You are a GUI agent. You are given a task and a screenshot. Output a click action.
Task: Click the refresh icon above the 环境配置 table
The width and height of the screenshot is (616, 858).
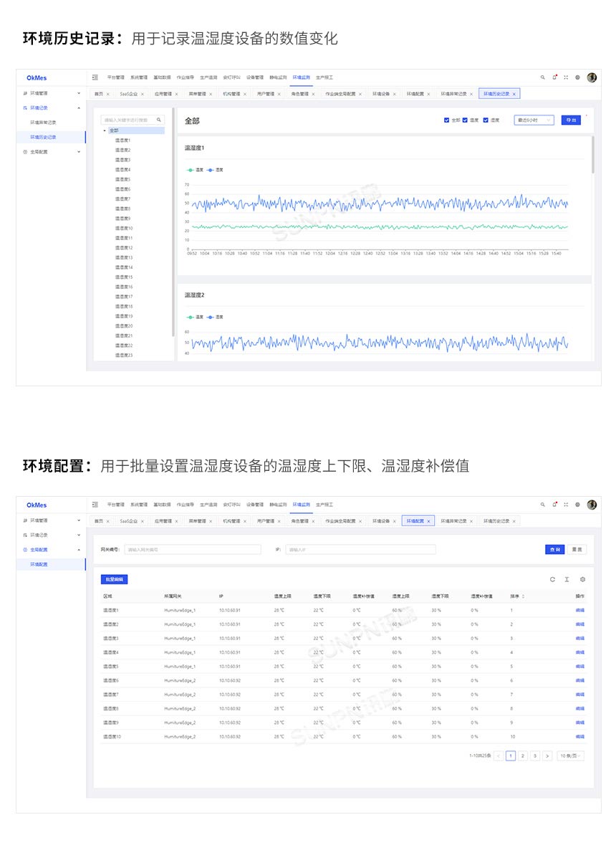point(552,579)
